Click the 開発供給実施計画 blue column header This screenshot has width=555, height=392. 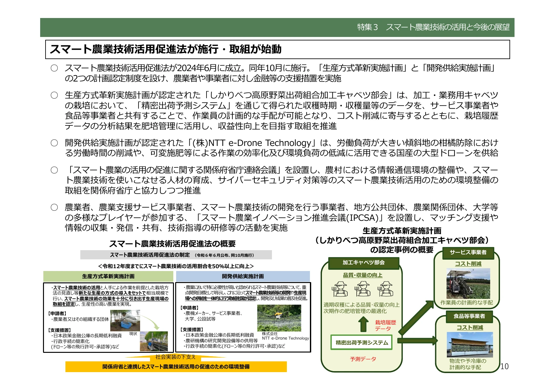[243, 276]
